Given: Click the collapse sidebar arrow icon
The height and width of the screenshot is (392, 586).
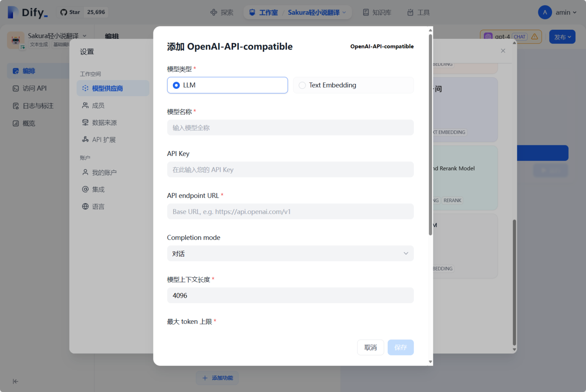Looking at the screenshot, I should click(15, 381).
